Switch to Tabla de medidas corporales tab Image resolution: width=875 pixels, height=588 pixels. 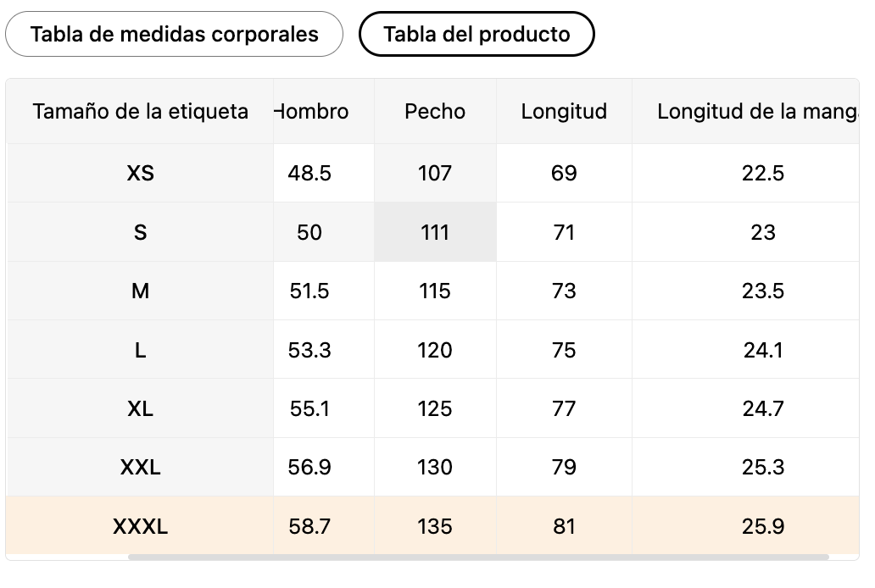[174, 35]
